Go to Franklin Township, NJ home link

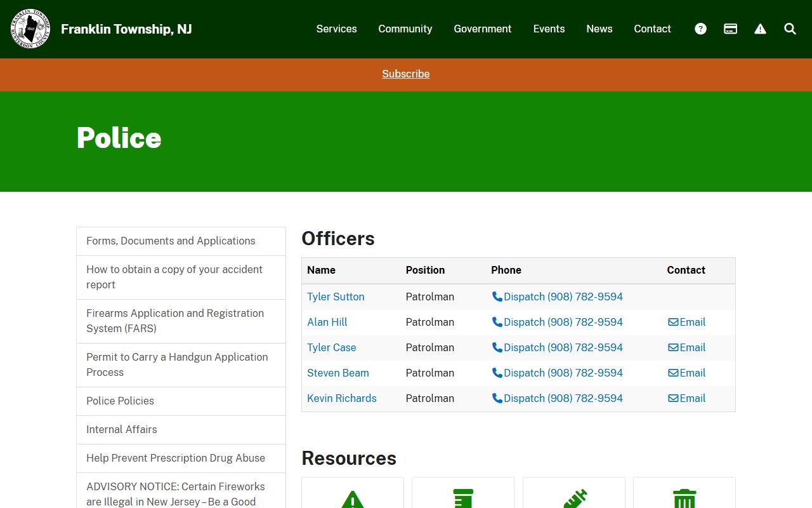(126, 29)
